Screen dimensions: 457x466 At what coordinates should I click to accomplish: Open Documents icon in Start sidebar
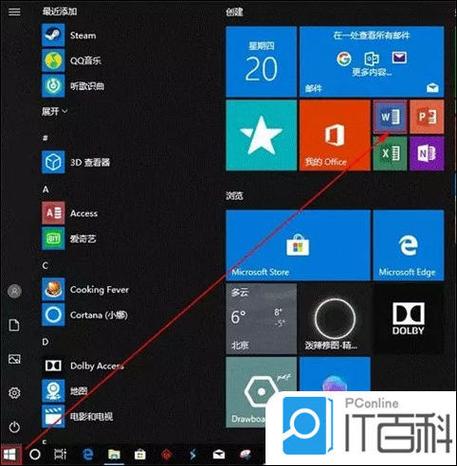(x=14, y=325)
